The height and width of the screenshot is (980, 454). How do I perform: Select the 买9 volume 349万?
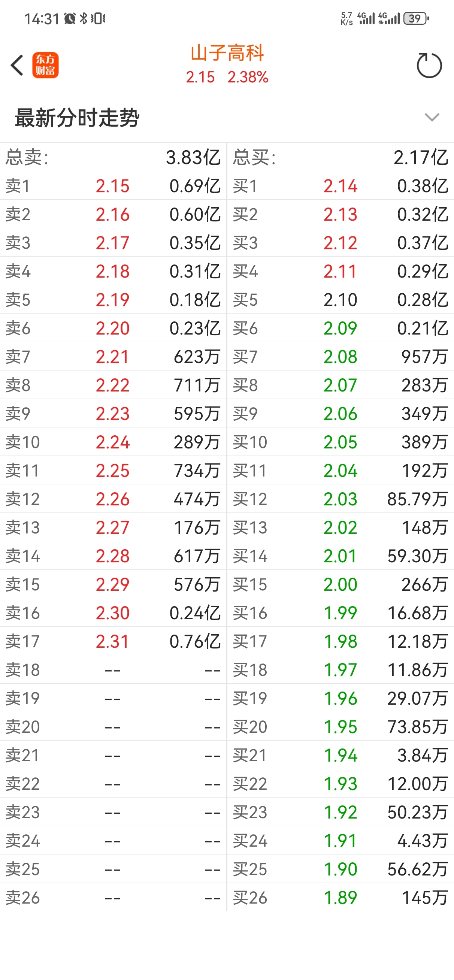[x=425, y=414]
